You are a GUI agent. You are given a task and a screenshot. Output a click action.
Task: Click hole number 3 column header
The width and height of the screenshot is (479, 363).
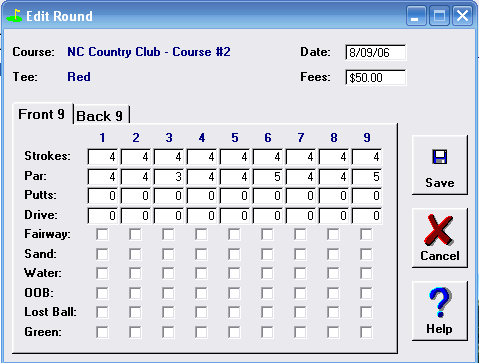tap(169, 138)
